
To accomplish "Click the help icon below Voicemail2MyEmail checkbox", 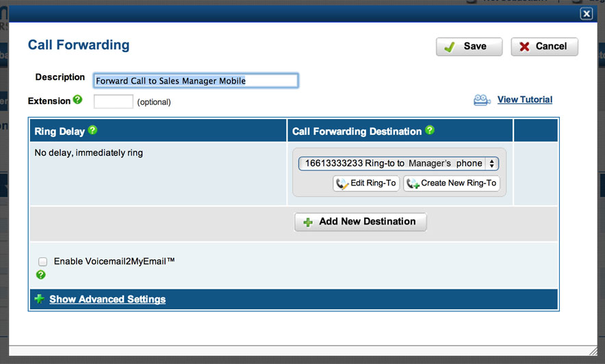I will click(x=41, y=275).
